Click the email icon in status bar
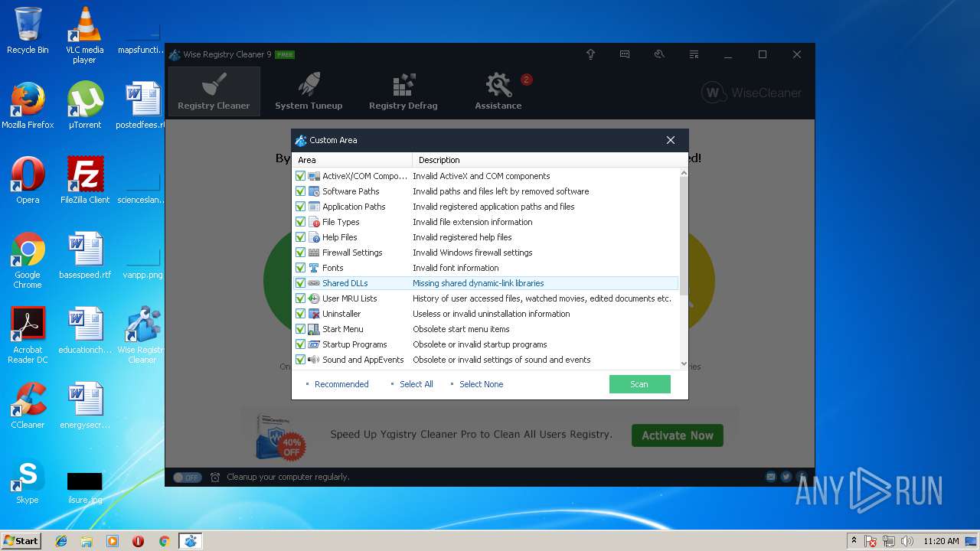The width and height of the screenshot is (980, 551). tap(771, 477)
